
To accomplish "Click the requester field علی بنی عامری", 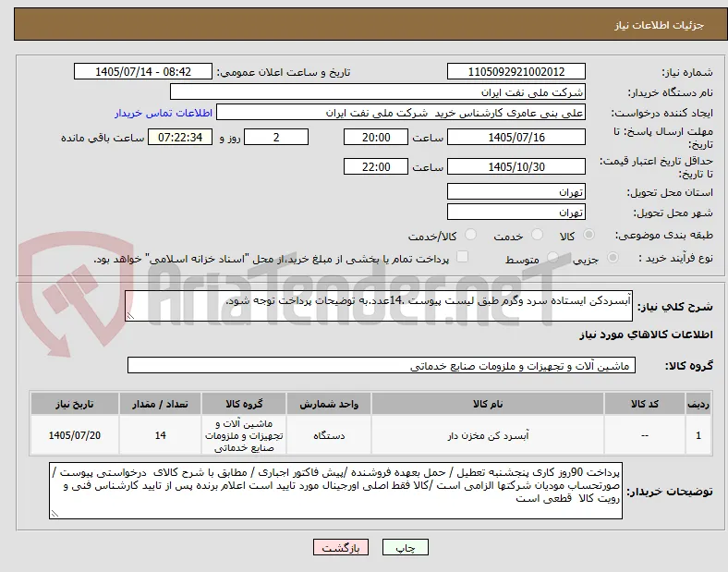I will click(401, 113).
